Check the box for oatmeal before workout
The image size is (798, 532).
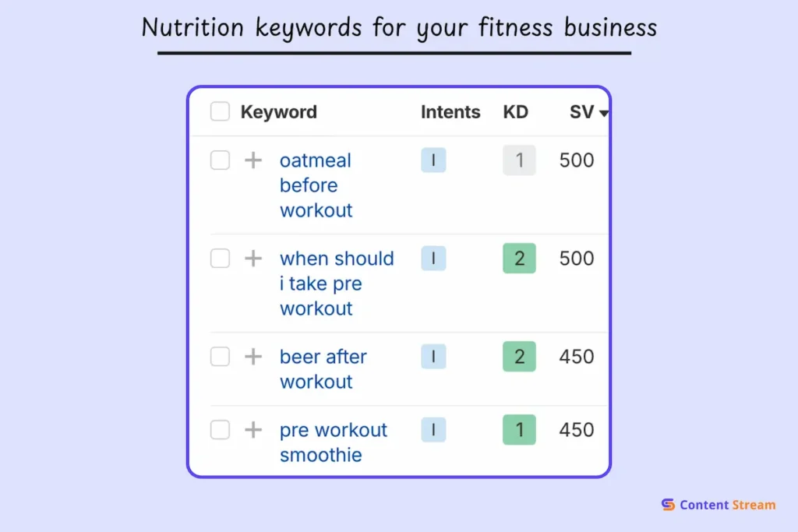click(221, 160)
